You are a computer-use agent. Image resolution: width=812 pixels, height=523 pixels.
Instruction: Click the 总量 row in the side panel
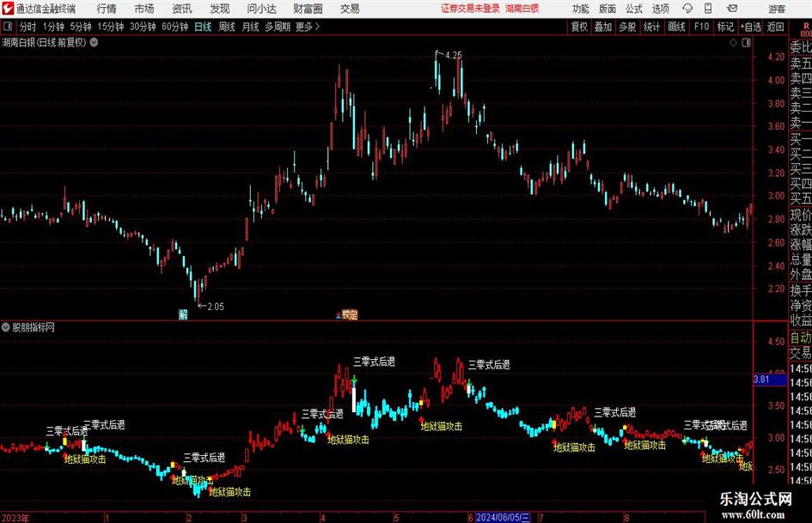(x=801, y=259)
